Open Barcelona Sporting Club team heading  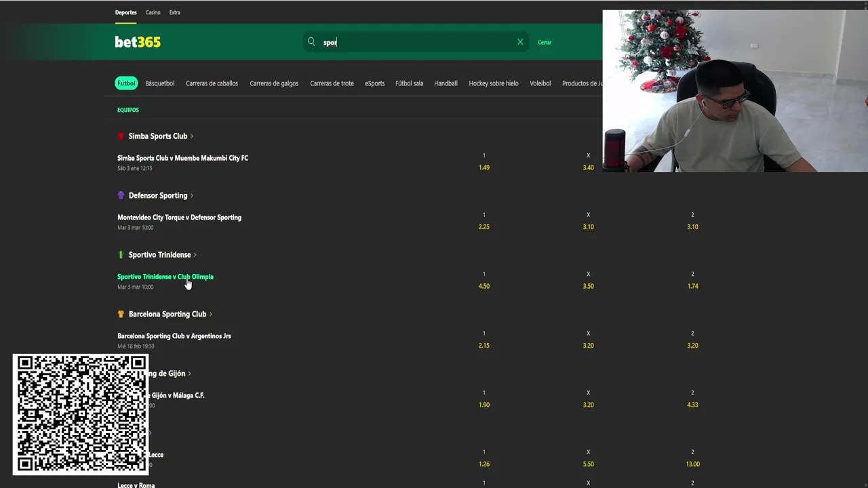coord(167,314)
